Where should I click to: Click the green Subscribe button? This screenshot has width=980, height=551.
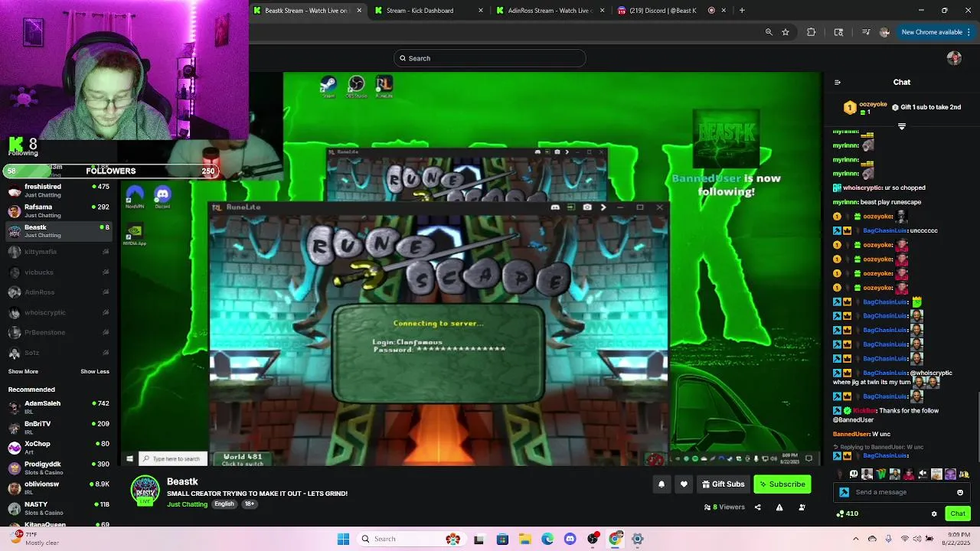[x=782, y=484]
